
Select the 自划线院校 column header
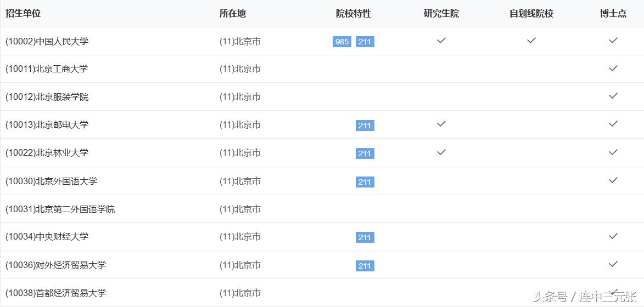531,14
